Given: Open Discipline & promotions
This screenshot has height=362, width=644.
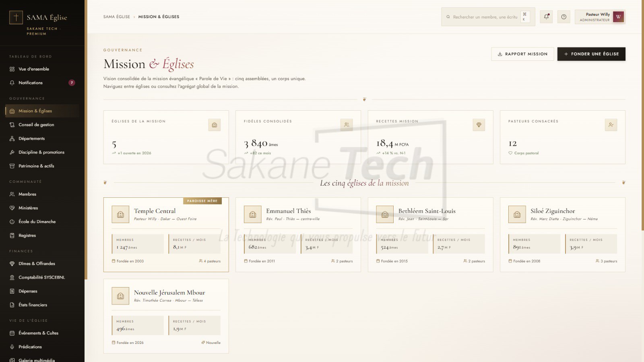Looking at the screenshot, I should pos(42,152).
